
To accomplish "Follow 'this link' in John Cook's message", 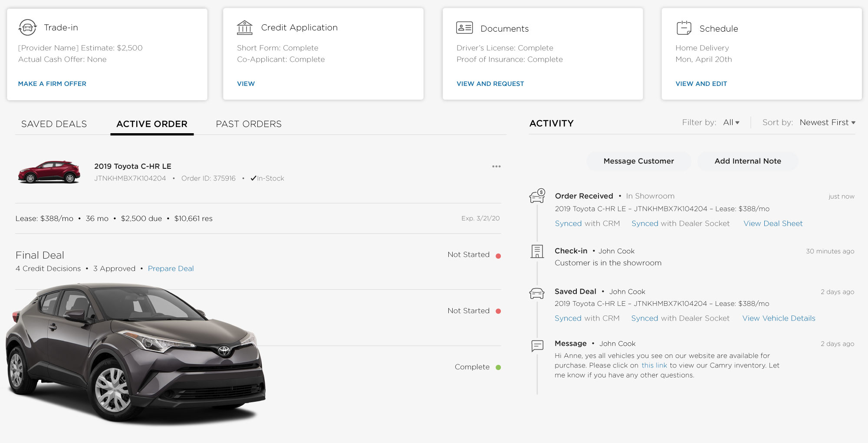I will (654, 365).
